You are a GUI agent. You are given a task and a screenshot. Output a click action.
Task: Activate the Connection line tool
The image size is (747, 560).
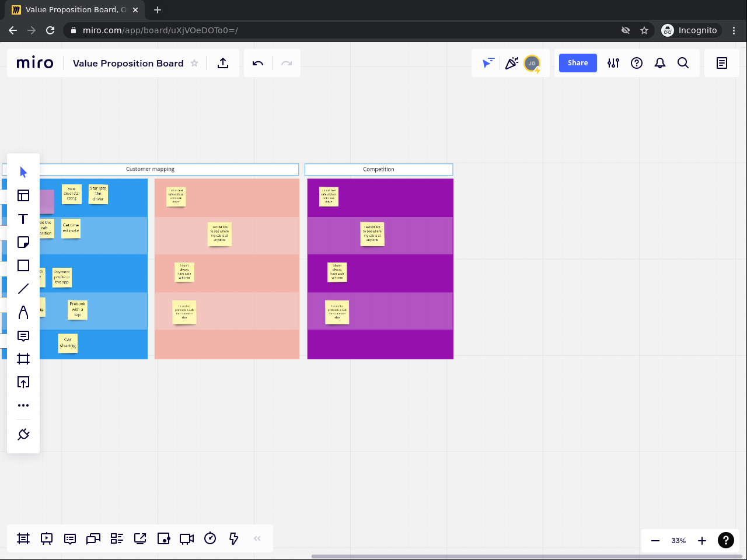pos(23,289)
